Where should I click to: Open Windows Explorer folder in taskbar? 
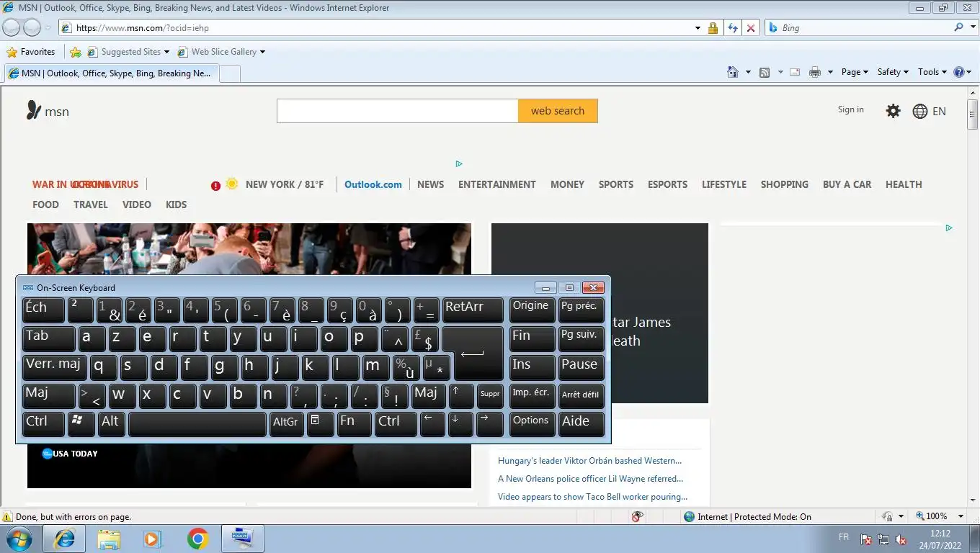coord(109,539)
